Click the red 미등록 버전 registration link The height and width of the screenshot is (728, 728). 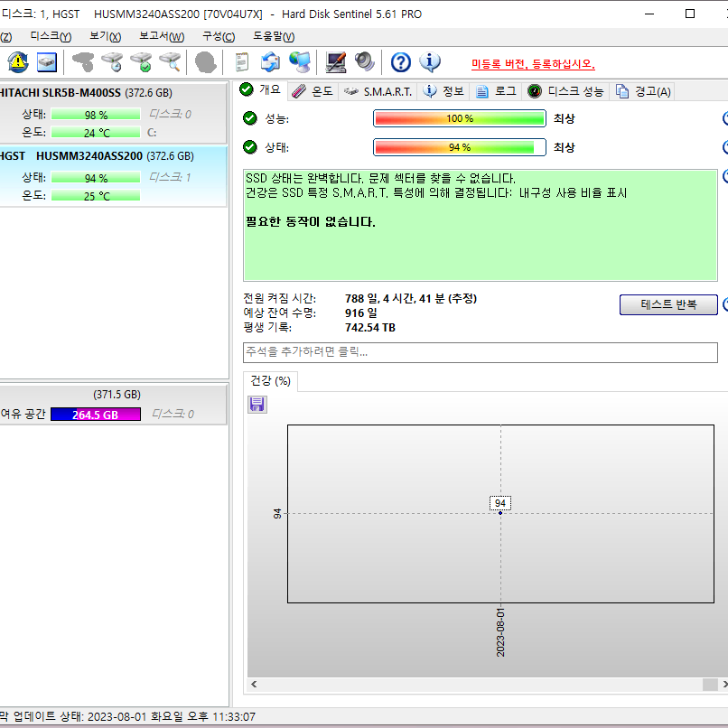tap(533, 64)
